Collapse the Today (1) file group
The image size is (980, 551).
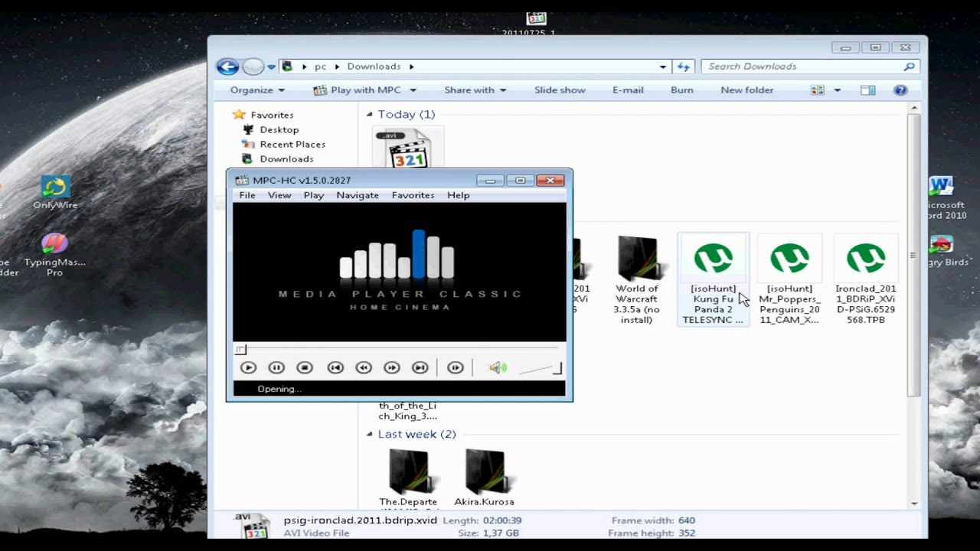pyautogui.click(x=370, y=115)
